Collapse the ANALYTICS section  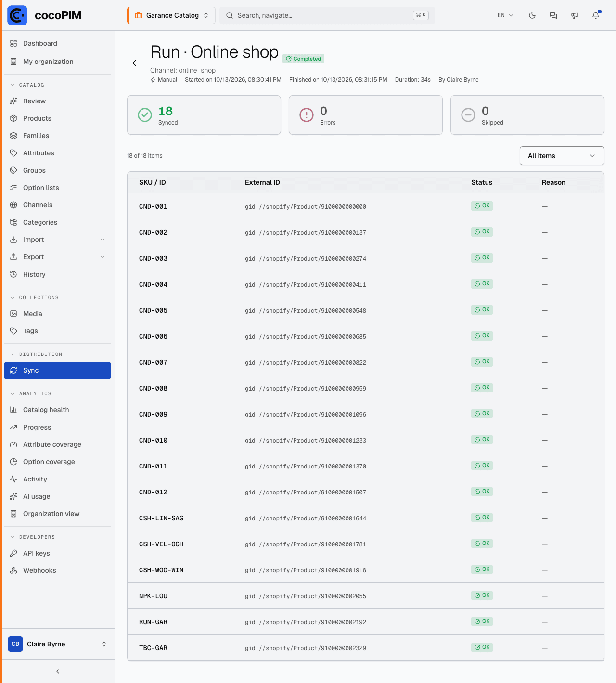31,394
